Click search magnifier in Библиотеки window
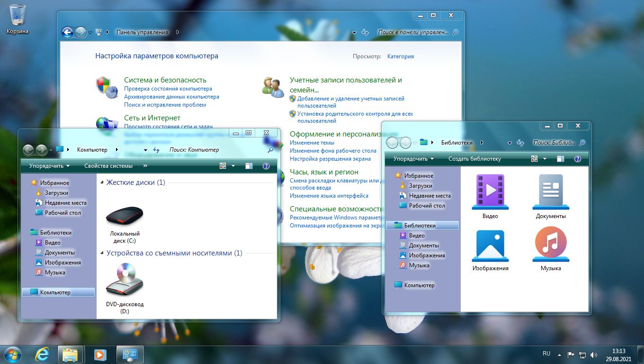 point(582,143)
